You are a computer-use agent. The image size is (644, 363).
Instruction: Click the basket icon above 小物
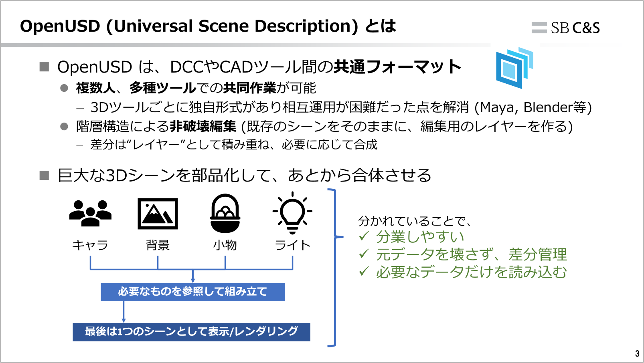tap(225, 214)
